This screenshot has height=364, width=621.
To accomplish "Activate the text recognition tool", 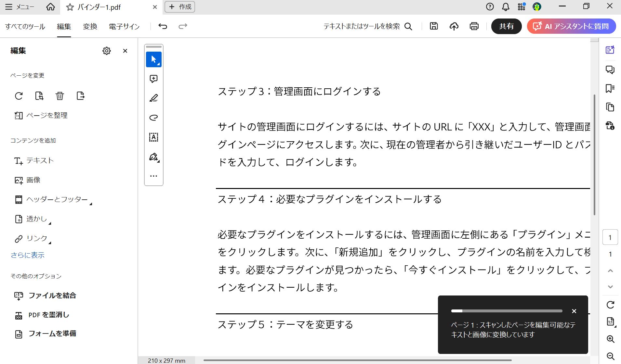I will 153,137.
